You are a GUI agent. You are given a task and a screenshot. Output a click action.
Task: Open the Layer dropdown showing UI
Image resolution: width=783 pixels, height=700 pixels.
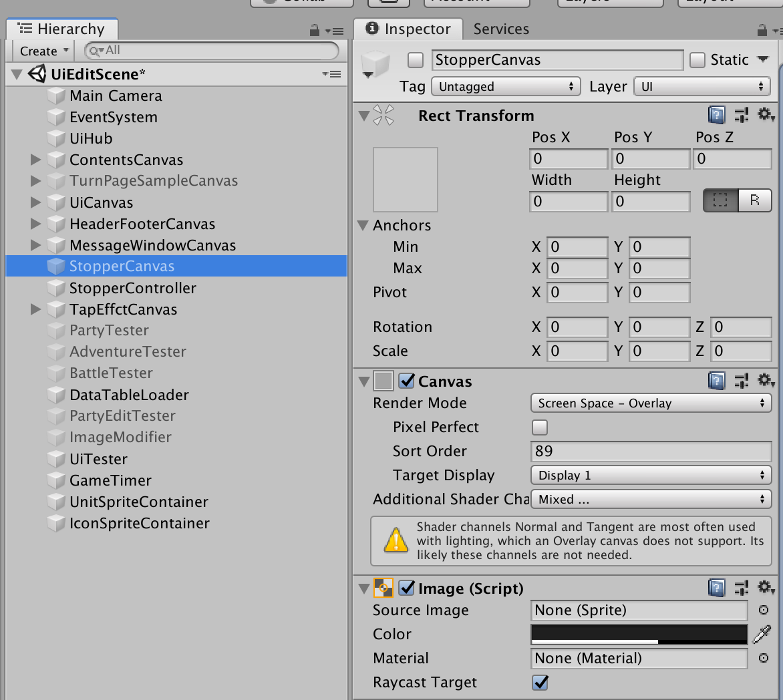click(x=702, y=86)
